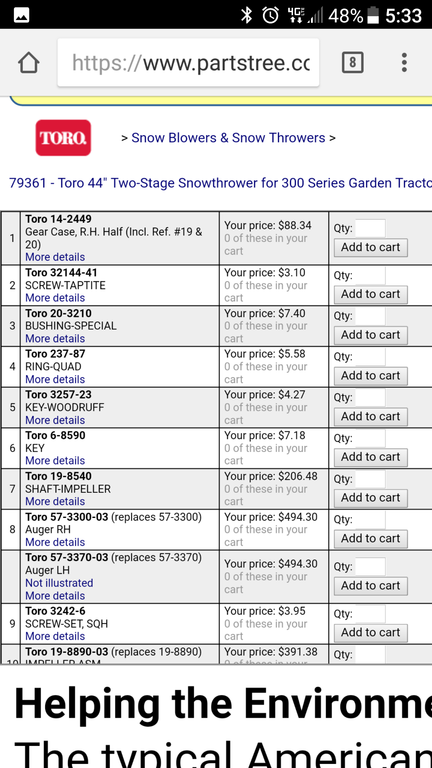Viewport: 432px width, 768px height.
Task: Open the browser tab switcher showing 8
Action: tap(352, 63)
